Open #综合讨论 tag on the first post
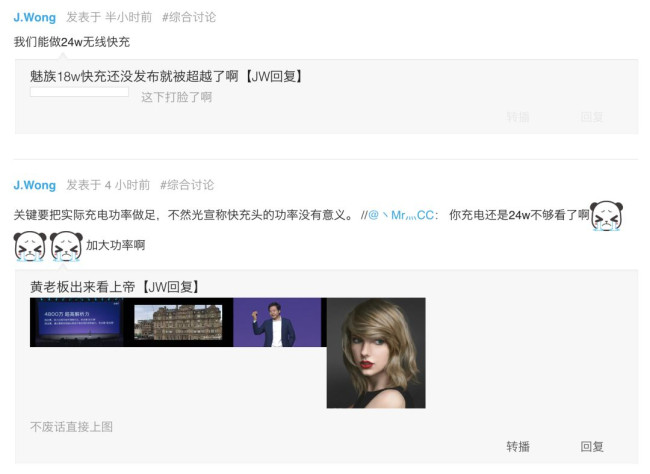This screenshot has height=474, width=650. 189,17
